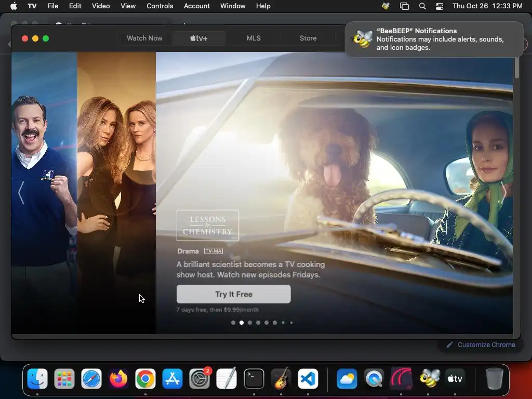
Task: Click the BeeBEEP menu bar icon
Action: [386, 6]
